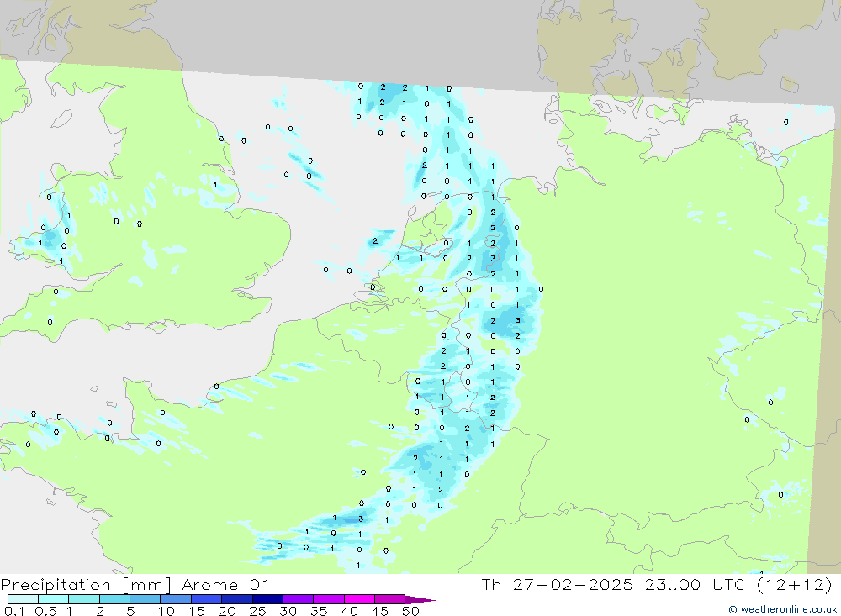This screenshot has height=616, width=841.
Task: Click the '35' legend scale label
Action: pos(319,611)
